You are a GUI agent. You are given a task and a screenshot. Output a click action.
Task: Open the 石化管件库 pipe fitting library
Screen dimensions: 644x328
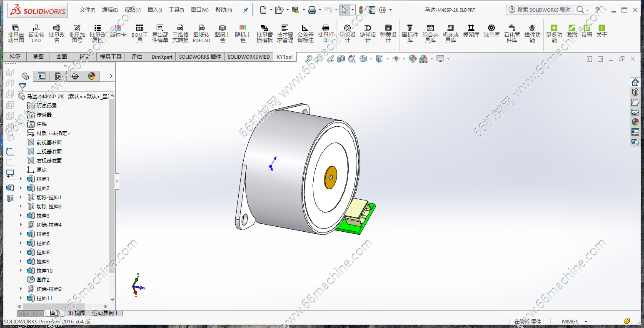pos(512,33)
